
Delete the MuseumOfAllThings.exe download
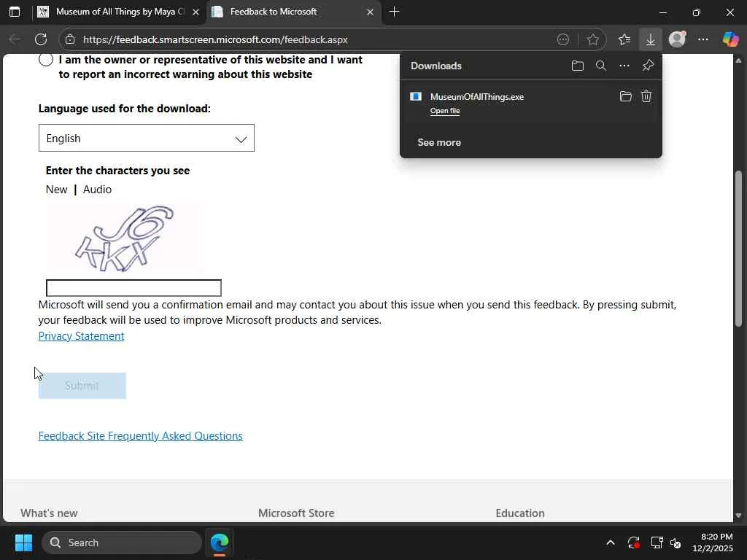646,97
